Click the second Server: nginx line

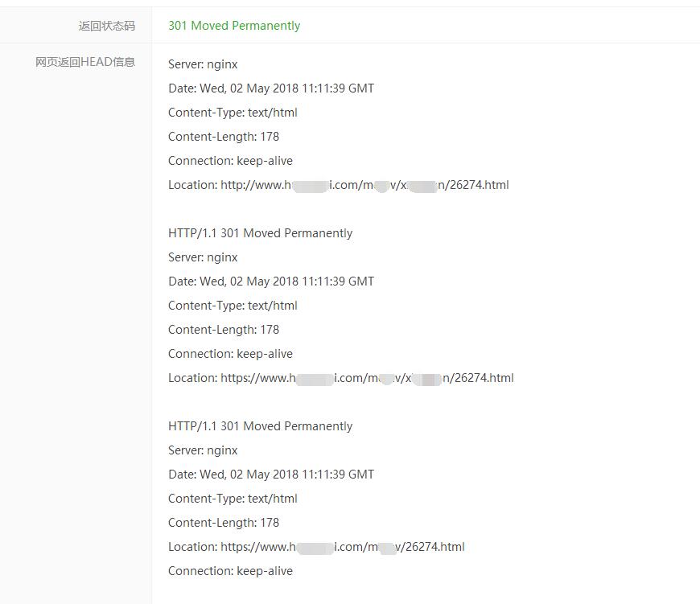(x=203, y=257)
